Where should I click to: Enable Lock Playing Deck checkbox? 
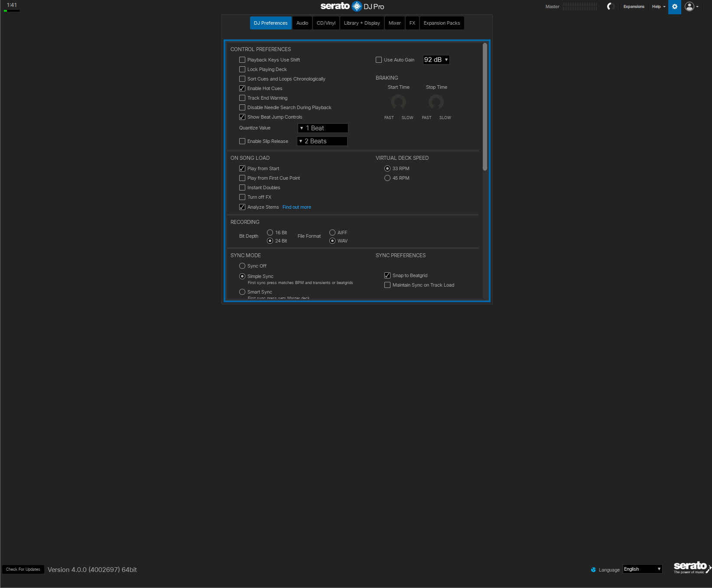coord(242,69)
